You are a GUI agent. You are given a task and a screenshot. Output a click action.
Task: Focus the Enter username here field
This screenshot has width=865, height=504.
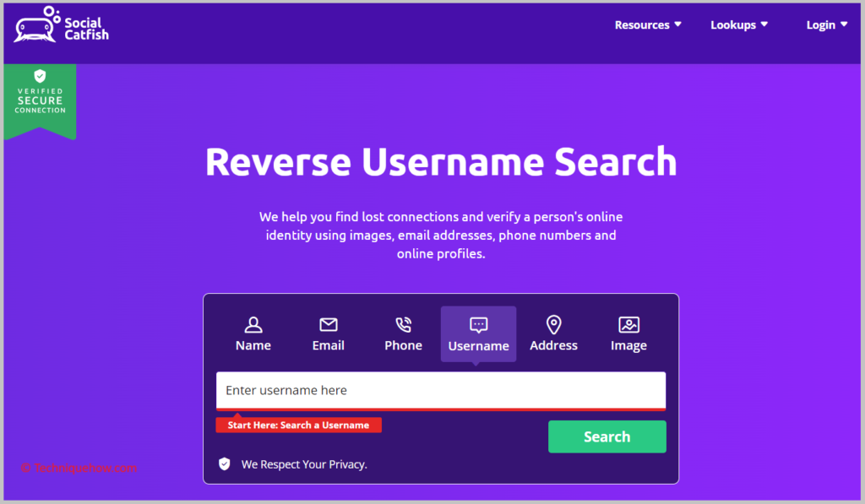[441, 390]
